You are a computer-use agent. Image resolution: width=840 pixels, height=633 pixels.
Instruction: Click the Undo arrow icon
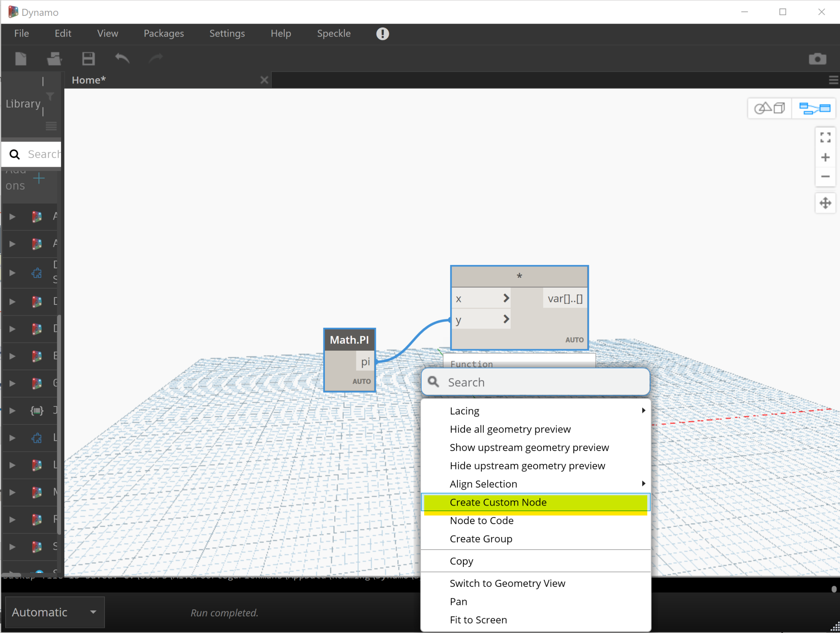pyautogui.click(x=122, y=58)
